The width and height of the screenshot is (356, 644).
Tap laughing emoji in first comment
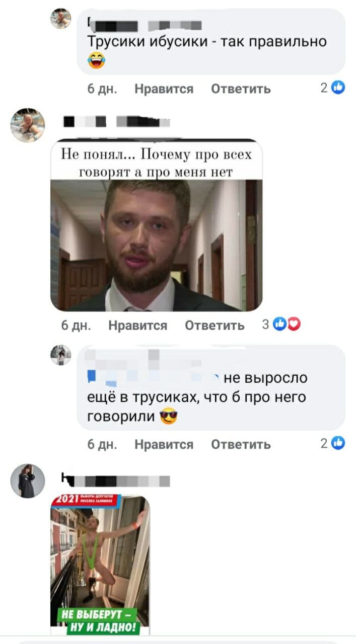tap(94, 61)
